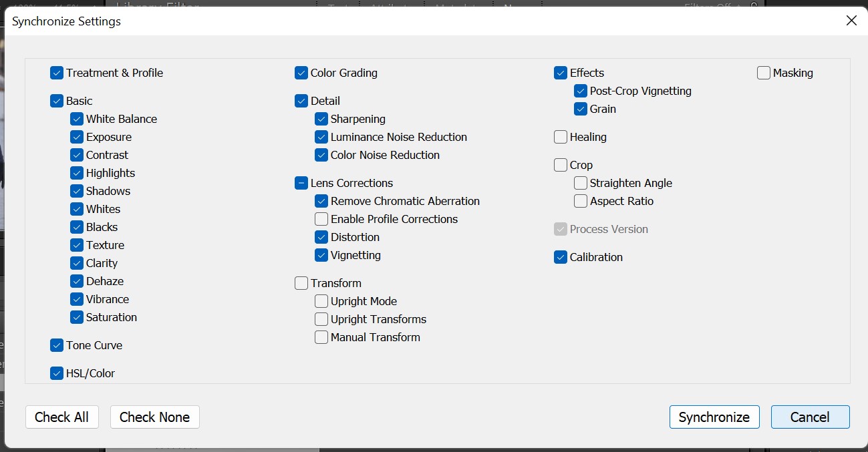Click the Synchronize button
The image size is (868, 452).
tap(714, 417)
